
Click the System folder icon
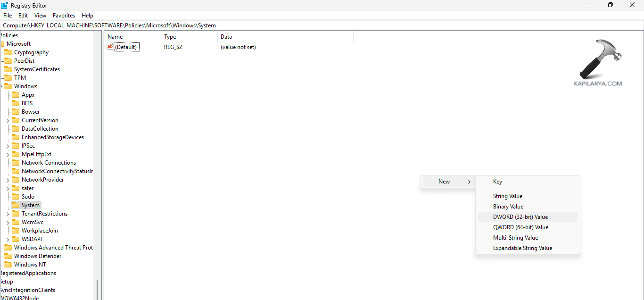[x=16, y=205]
